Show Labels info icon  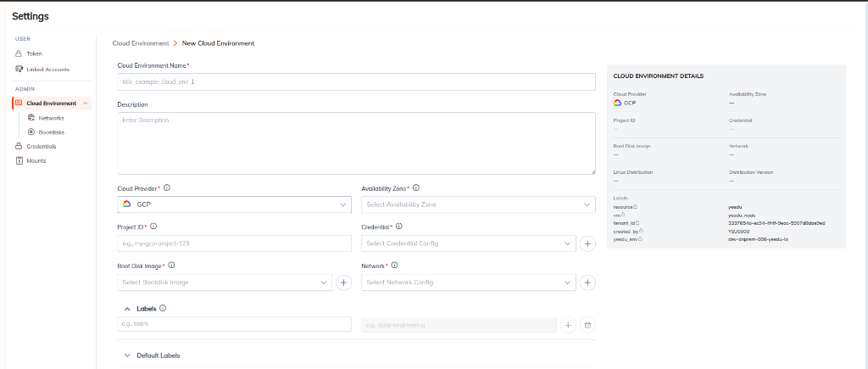tap(163, 308)
